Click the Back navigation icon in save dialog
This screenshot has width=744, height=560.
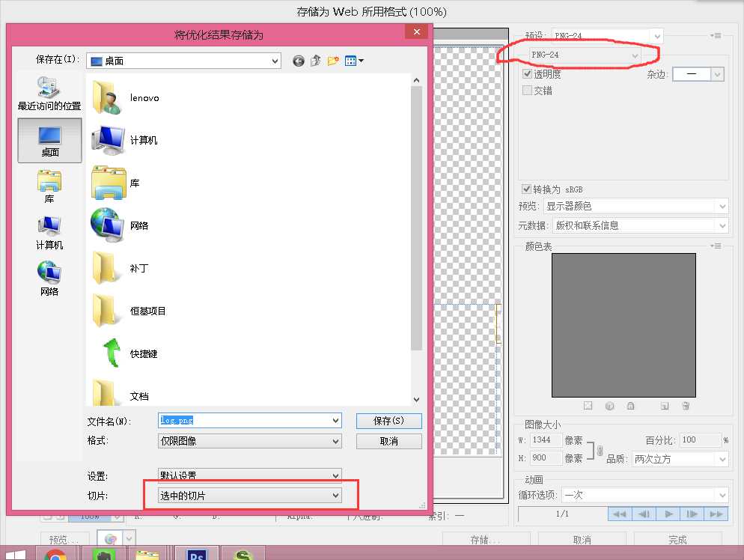[299, 61]
